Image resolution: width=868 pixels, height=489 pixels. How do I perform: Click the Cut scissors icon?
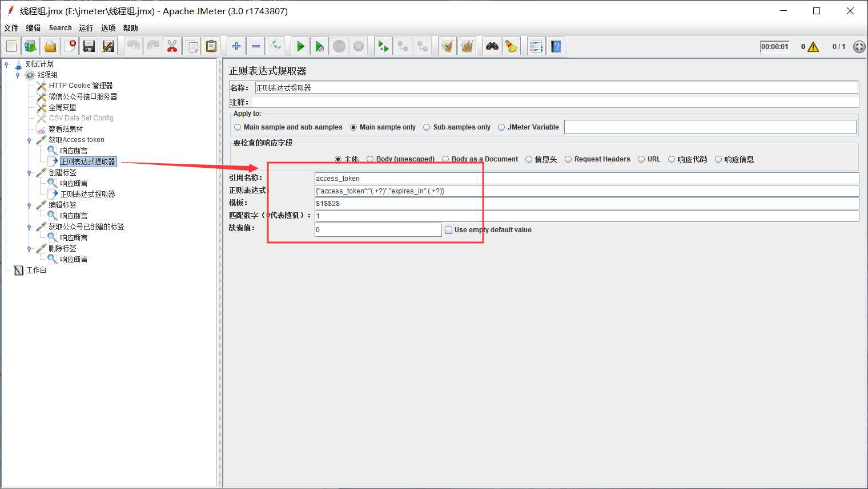tap(172, 46)
